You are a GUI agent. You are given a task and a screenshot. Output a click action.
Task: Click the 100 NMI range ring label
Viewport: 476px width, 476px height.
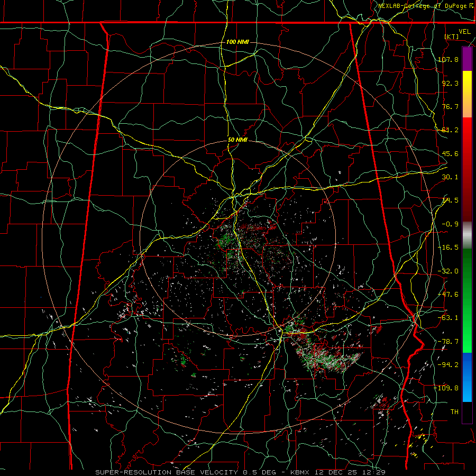237,42
